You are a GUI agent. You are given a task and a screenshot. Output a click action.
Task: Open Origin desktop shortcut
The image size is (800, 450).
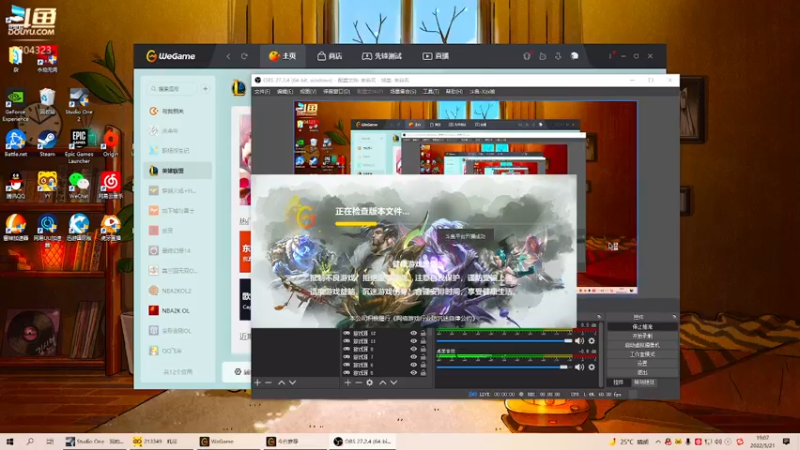(x=110, y=143)
